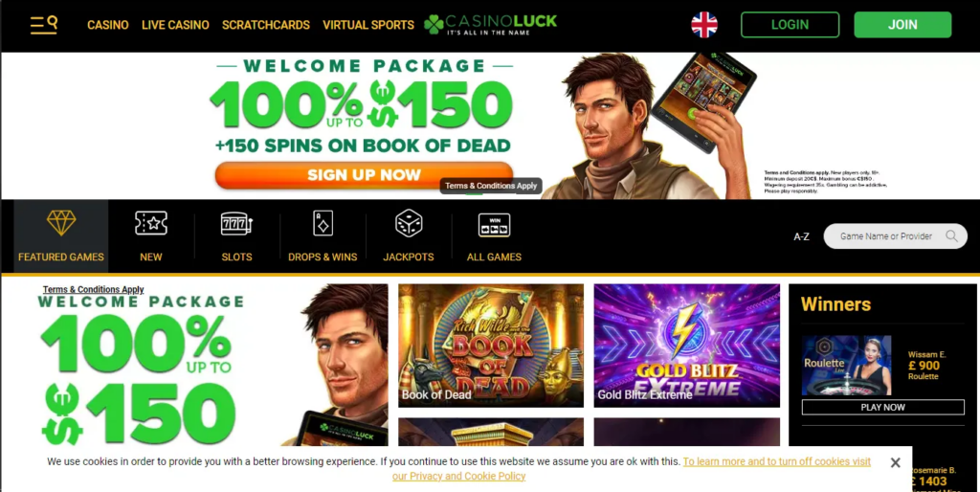The image size is (980, 492).
Task: Click the search magnifier icon
Action: click(951, 236)
